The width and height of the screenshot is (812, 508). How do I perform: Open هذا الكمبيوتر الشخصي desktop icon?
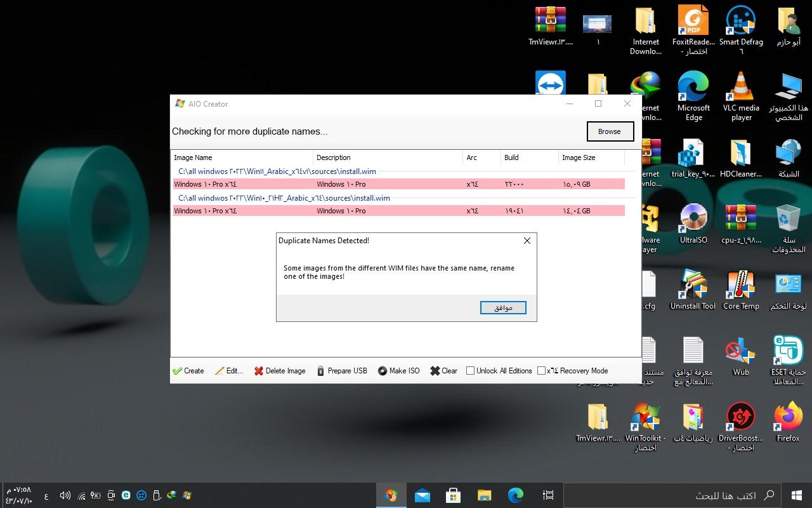click(789, 96)
